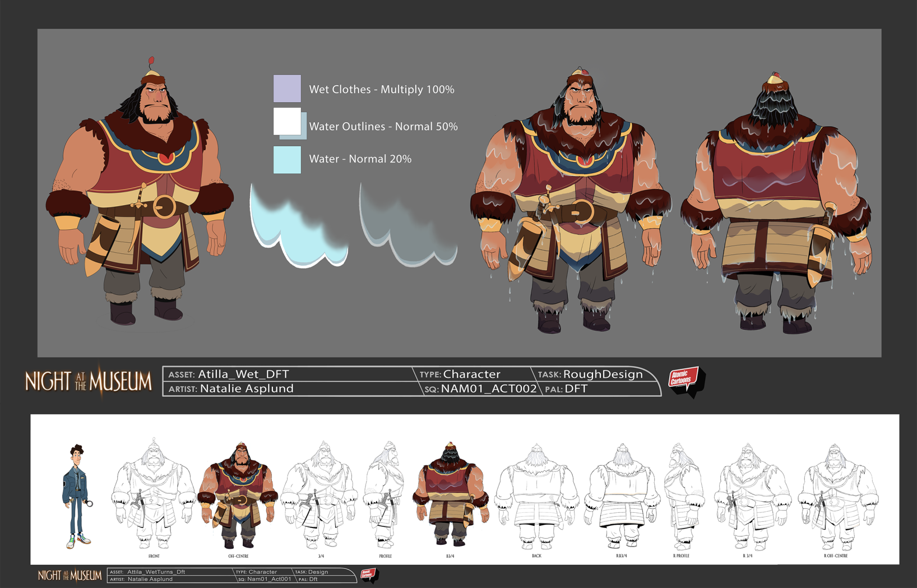Screen dimensions: 917x588
Task: Click the 'Wet Clothes - Multiply 100%' label
Action: point(382,90)
